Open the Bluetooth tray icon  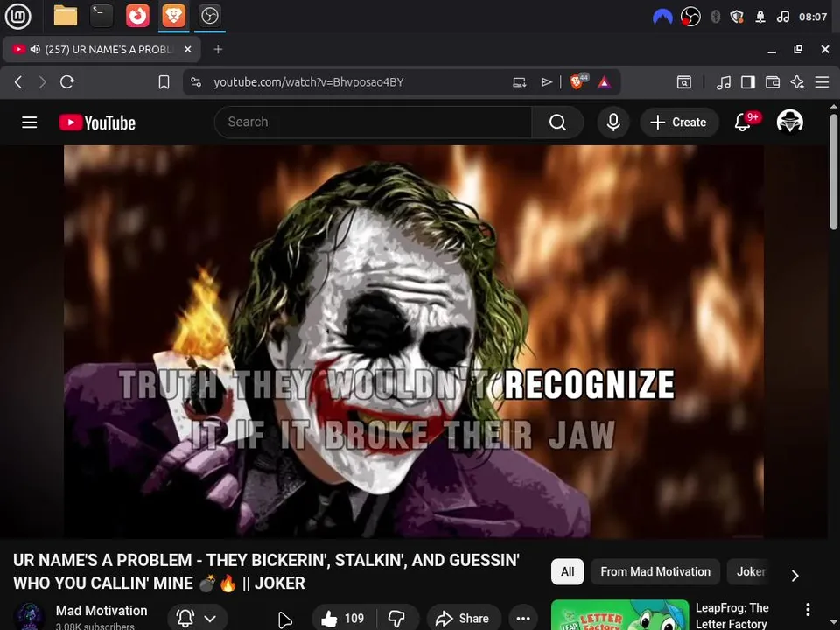(x=715, y=17)
